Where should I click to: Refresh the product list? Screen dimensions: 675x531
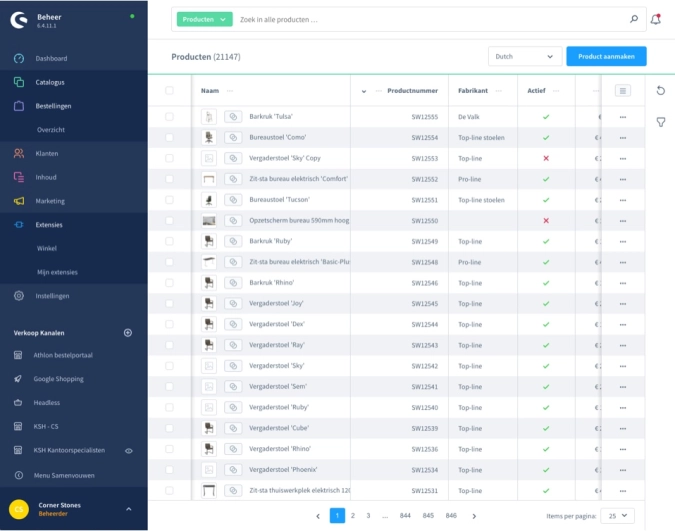point(661,91)
